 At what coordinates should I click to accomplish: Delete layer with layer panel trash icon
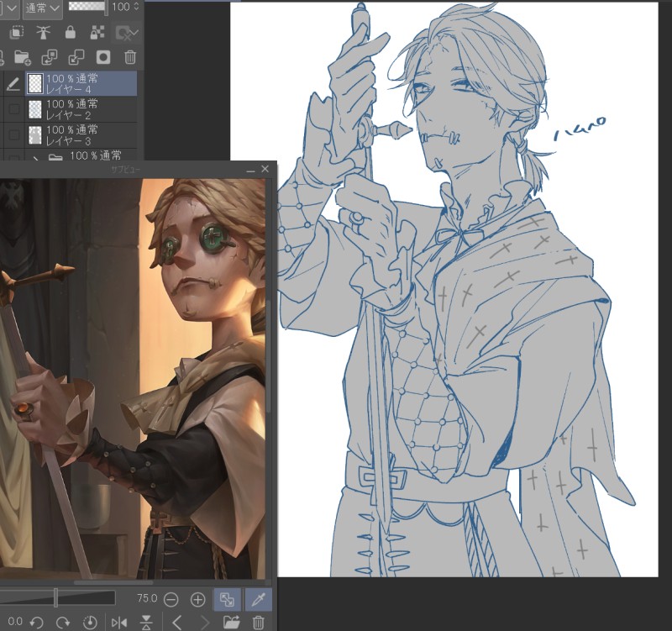[x=130, y=57]
